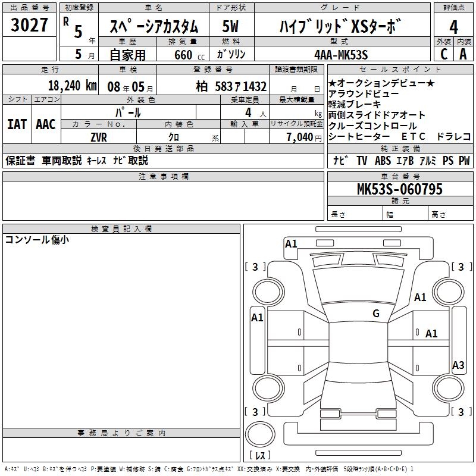This screenshot has height=476, width=476.
Task: Click the 幅 dimension field
Action: point(406,214)
